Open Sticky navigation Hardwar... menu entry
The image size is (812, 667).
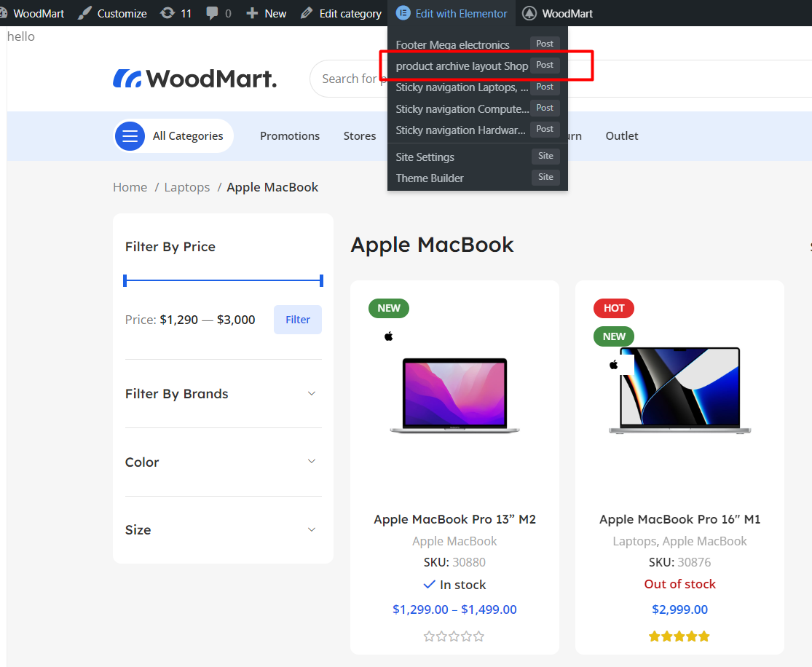[478, 130]
